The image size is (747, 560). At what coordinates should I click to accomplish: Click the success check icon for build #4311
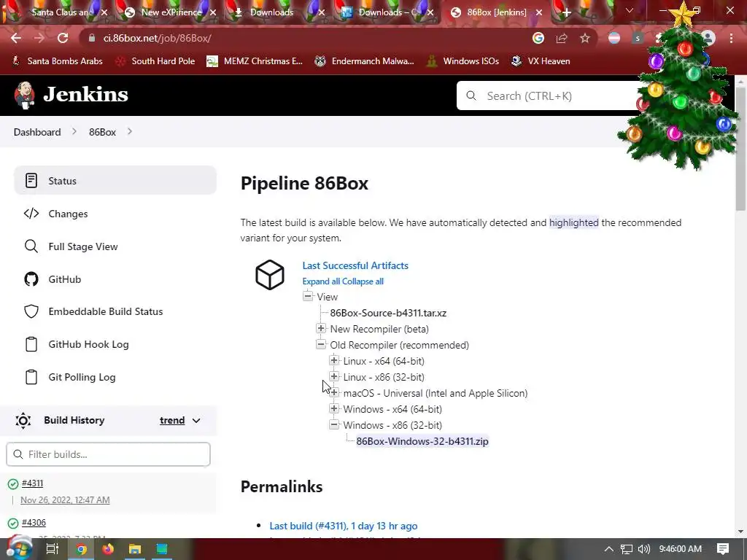pos(13,484)
